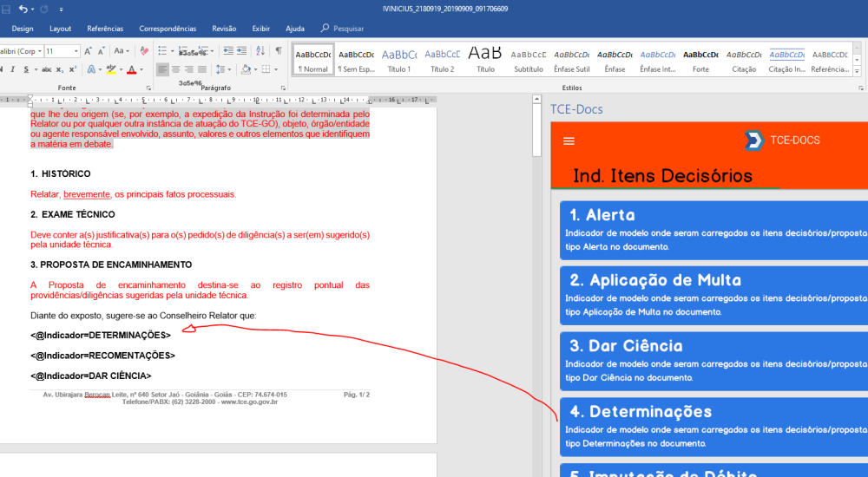Open the font size dropdown
The width and height of the screenshot is (868, 477).
point(76,51)
